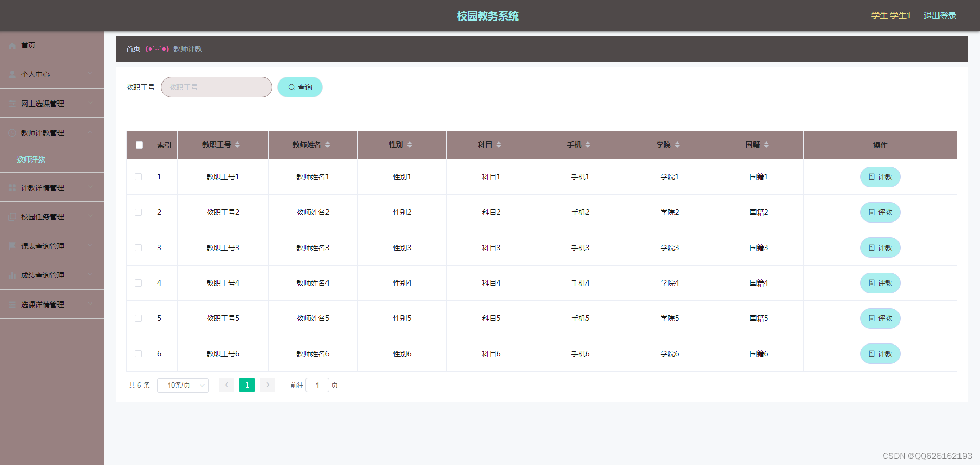Click 评教 button for 教师姓名5
Image resolution: width=980 pixels, height=465 pixels.
(880, 318)
